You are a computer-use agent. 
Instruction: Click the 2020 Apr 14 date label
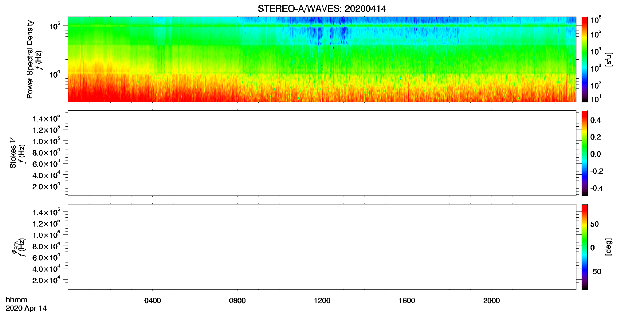tap(26, 308)
